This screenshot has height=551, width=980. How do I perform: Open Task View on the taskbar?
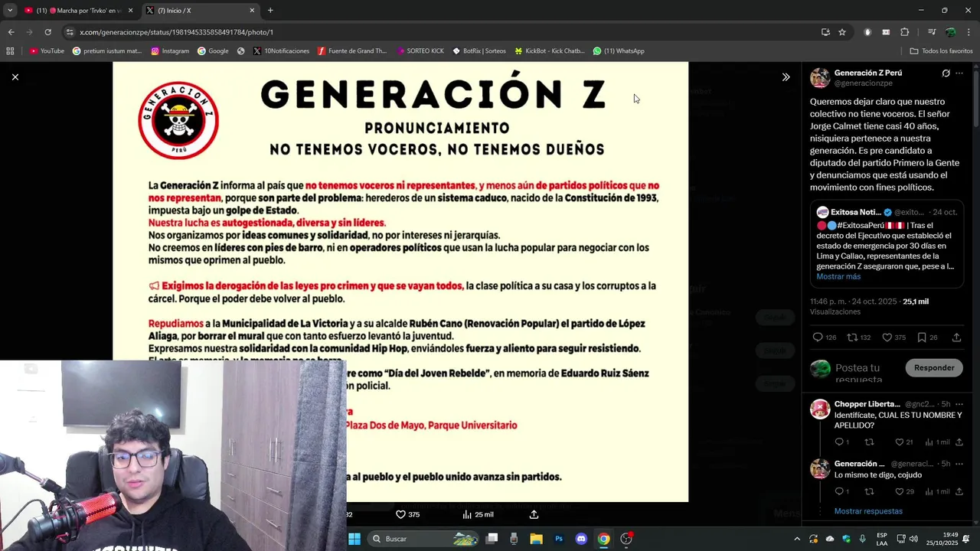pos(492,539)
